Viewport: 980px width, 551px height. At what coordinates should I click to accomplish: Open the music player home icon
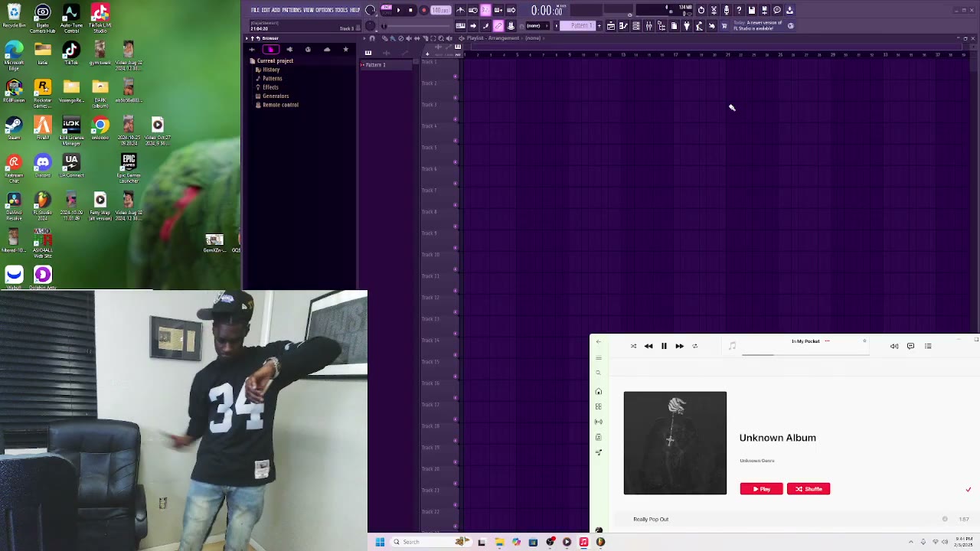click(599, 392)
